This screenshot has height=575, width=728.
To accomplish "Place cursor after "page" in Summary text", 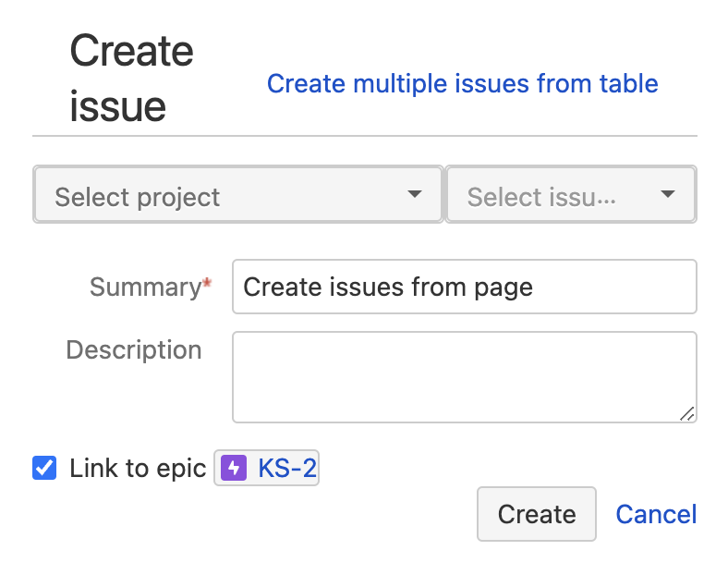I will 535,287.
